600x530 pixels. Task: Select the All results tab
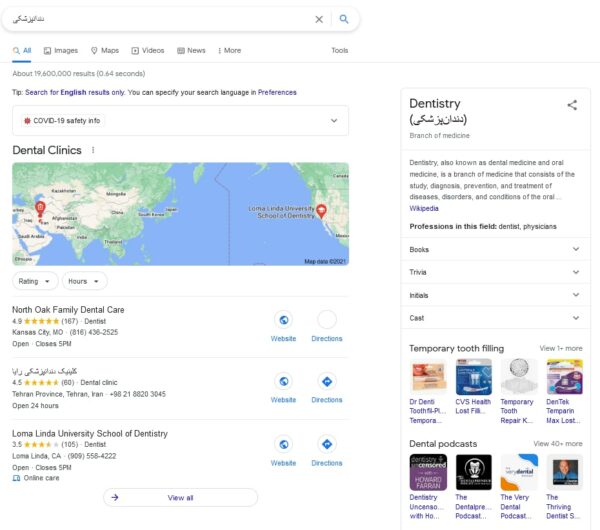point(22,51)
